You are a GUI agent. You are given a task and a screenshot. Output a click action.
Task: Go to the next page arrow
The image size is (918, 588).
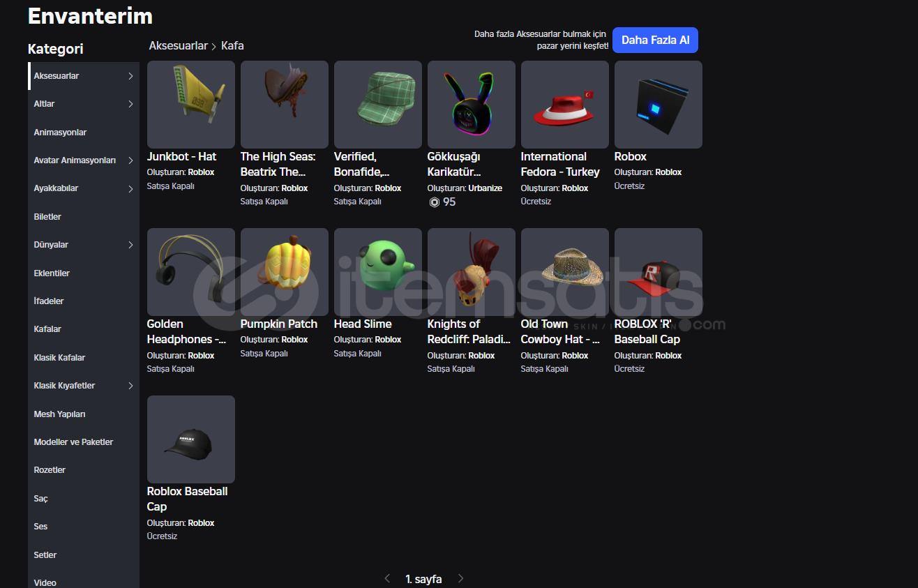tap(460, 578)
